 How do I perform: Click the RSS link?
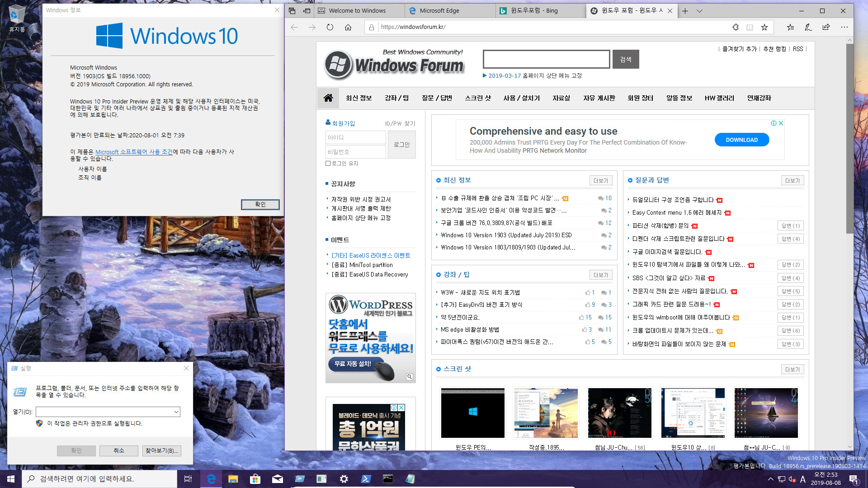[x=798, y=49]
